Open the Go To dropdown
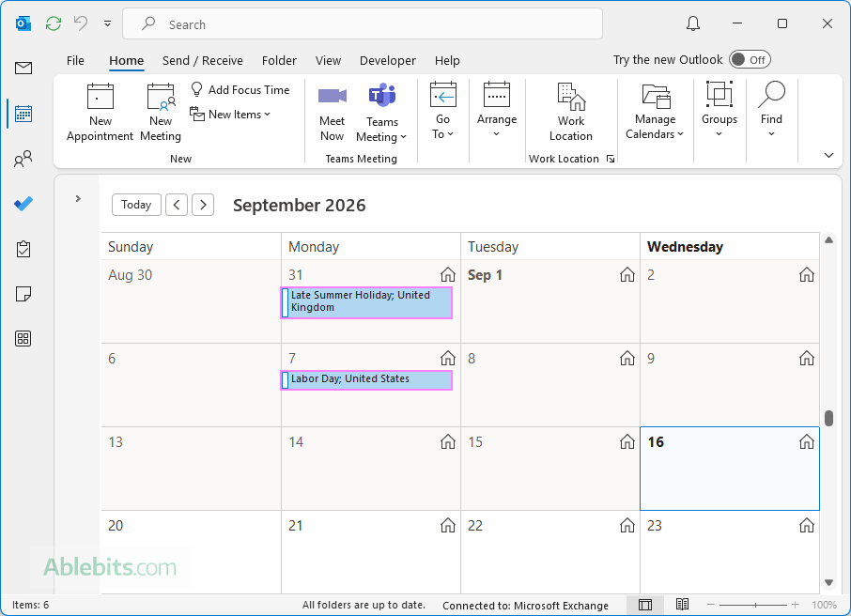851x616 pixels. click(x=442, y=111)
